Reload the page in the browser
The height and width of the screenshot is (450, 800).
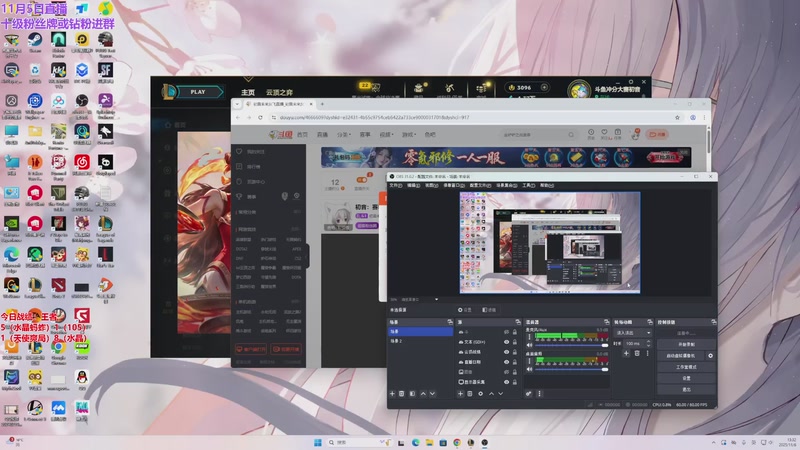260,117
